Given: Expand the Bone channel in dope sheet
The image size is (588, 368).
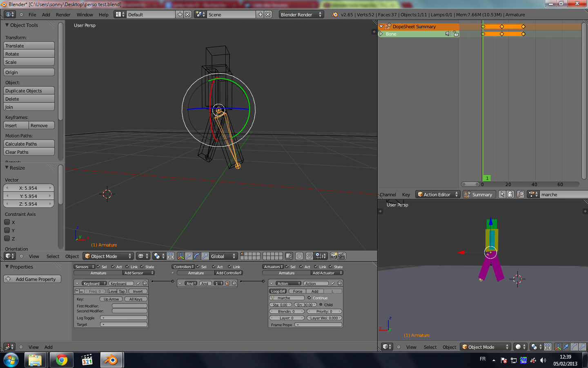Looking at the screenshot, I should (381, 34).
